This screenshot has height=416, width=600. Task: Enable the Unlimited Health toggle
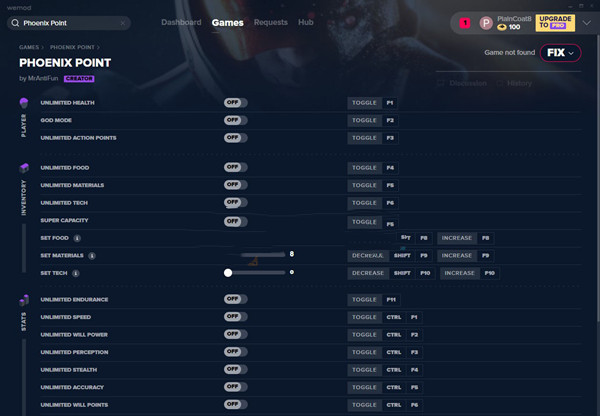tap(235, 103)
